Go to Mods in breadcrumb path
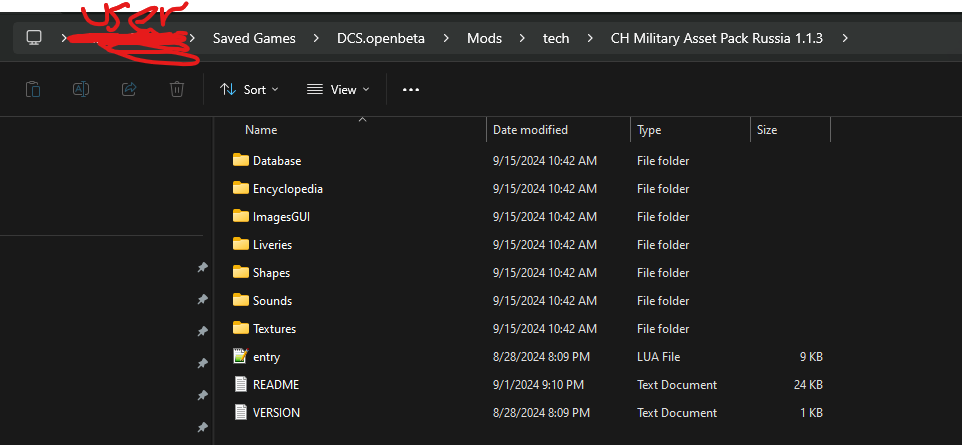The image size is (962, 445). tap(484, 38)
